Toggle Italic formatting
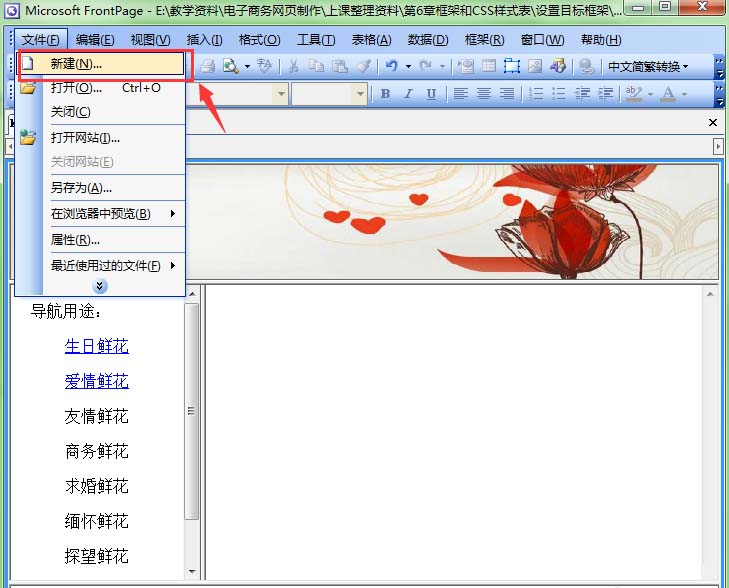The image size is (729, 588). point(408,94)
